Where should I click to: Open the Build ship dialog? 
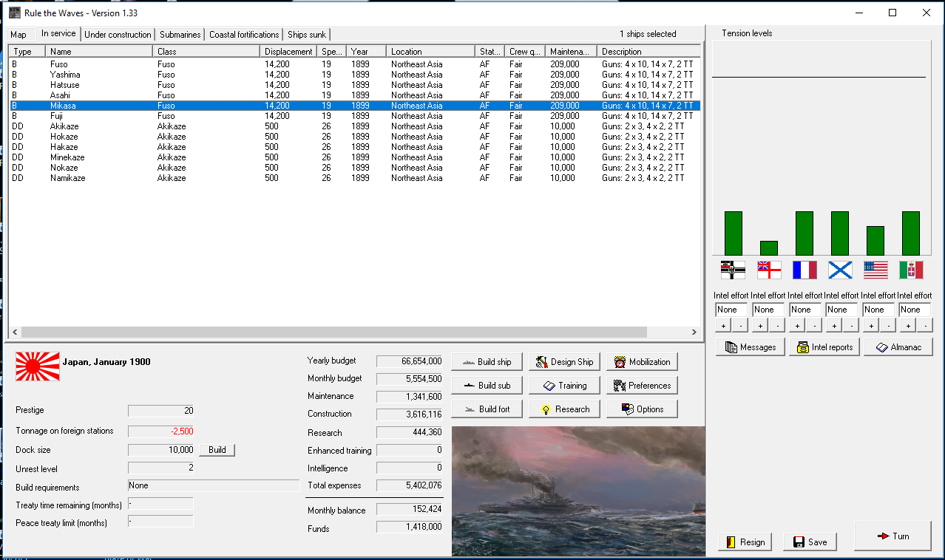click(x=487, y=362)
